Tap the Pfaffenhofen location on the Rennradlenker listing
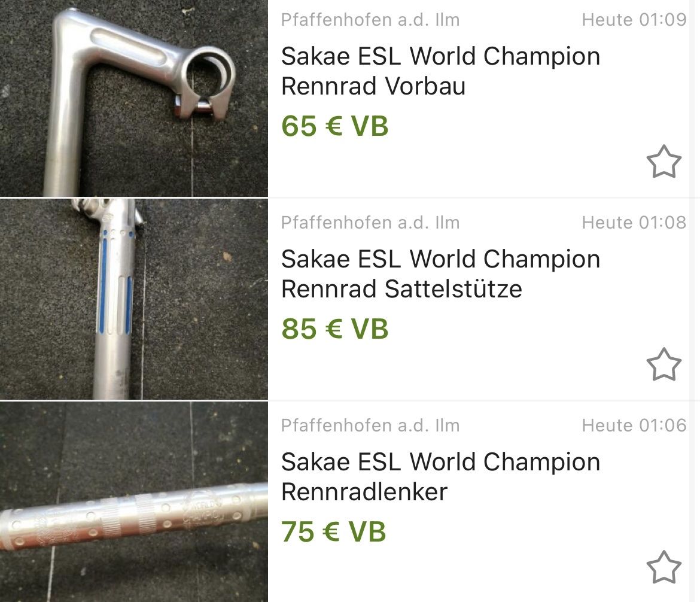 pos(370,425)
